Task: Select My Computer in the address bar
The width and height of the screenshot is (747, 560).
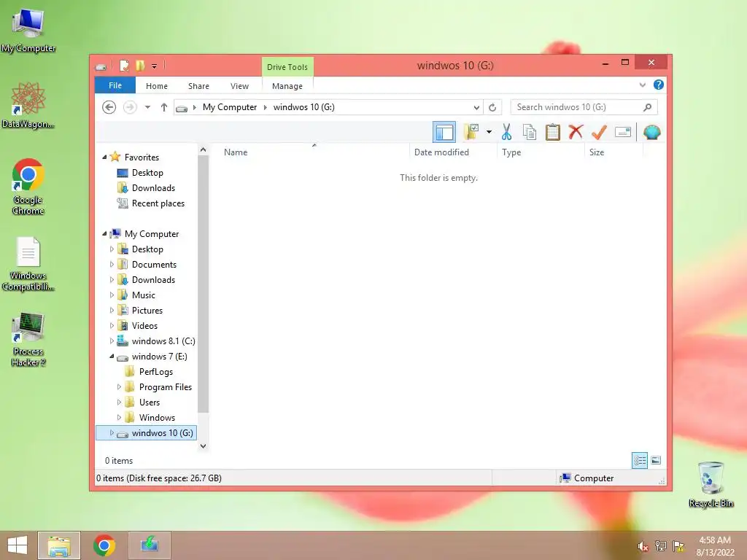Action: (x=230, y=107)
